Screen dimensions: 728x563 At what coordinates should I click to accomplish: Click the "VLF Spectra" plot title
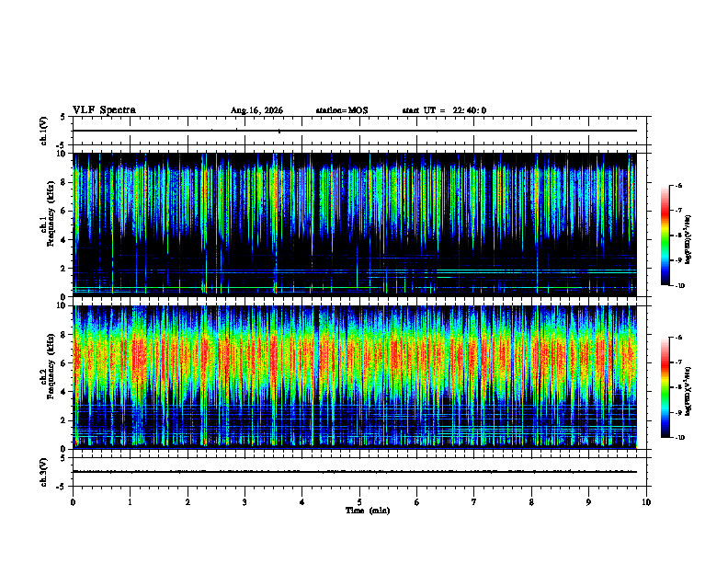point(105,110)
